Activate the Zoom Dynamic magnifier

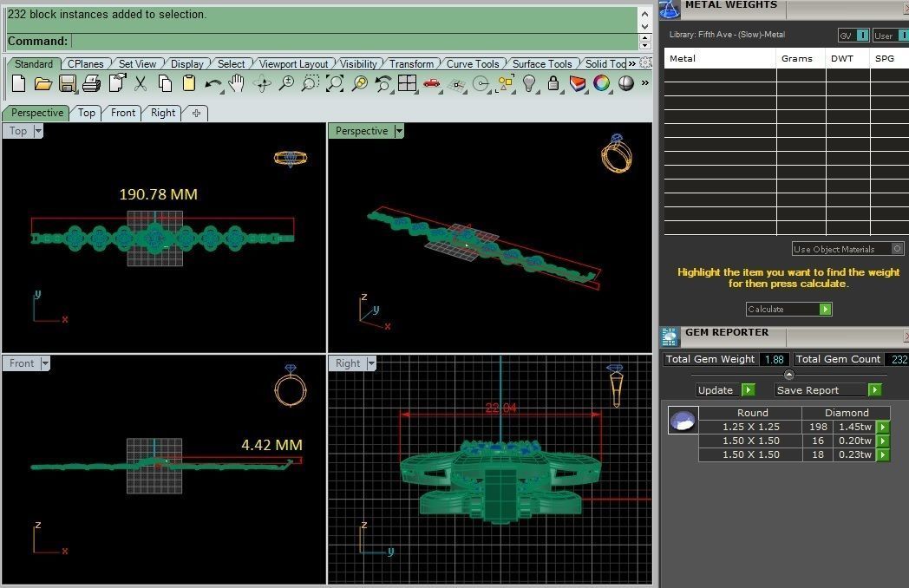(x=286, y=84)
